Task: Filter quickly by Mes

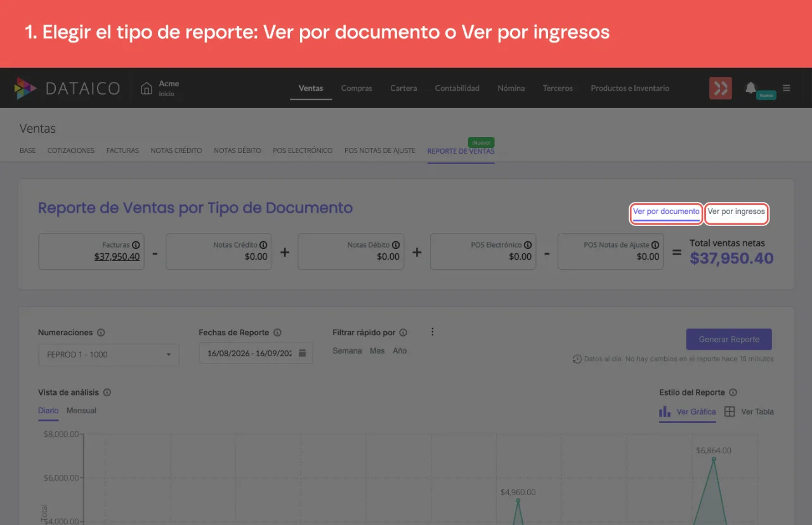Action: (377, 351)
